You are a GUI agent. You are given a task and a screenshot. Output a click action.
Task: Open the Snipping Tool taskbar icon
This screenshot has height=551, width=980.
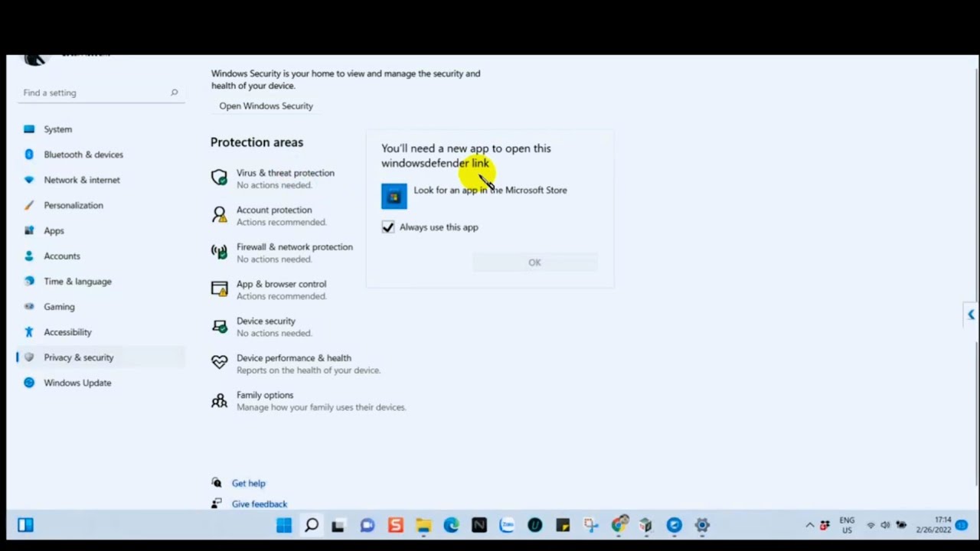click(x=590, y=526)
